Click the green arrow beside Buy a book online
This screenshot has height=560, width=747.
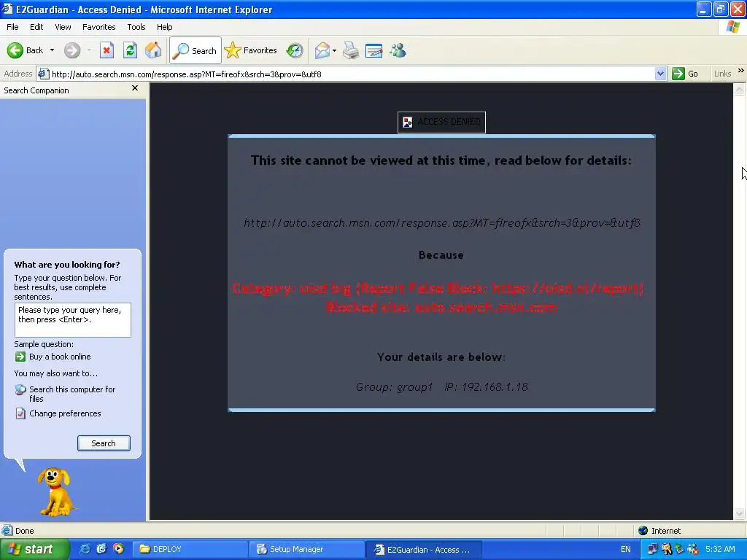tap(20, 357)
